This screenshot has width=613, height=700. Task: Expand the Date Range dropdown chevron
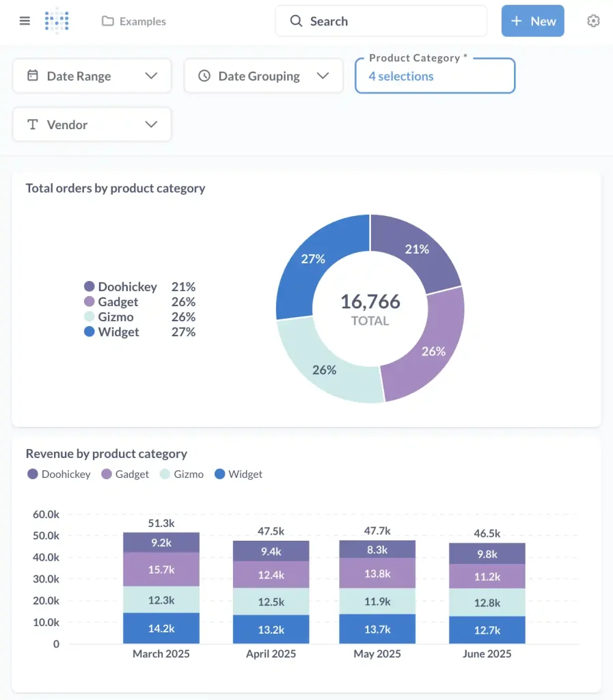coord(152,76)
